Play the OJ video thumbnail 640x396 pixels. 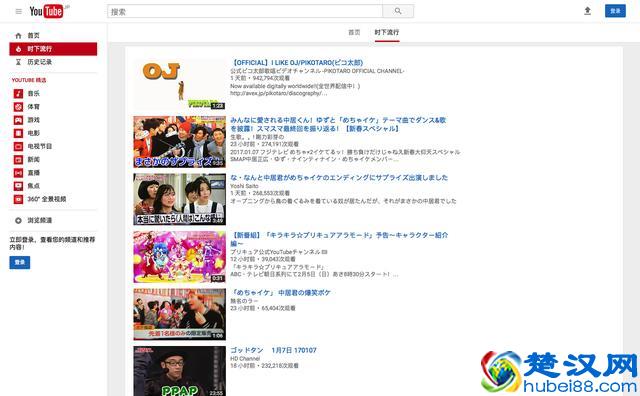(x=180, y=84)
